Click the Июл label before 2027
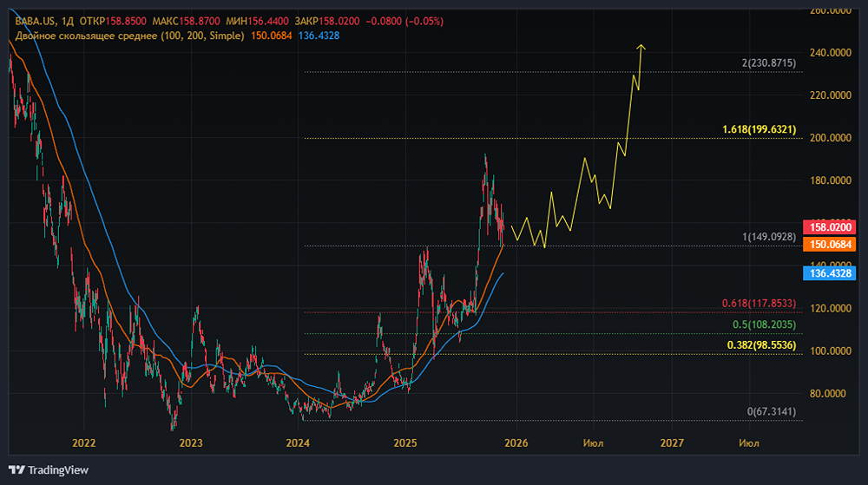 point(594,443)
